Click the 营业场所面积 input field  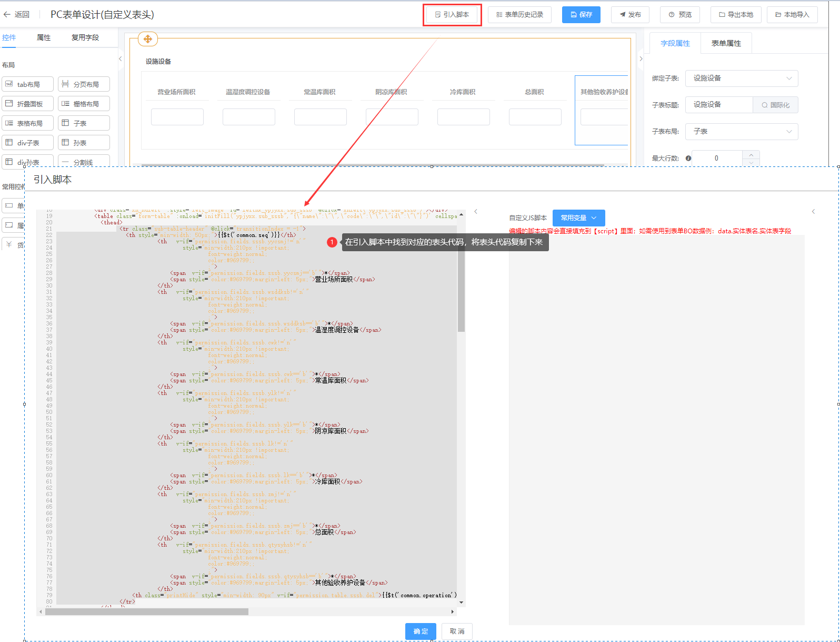[177, 117]
